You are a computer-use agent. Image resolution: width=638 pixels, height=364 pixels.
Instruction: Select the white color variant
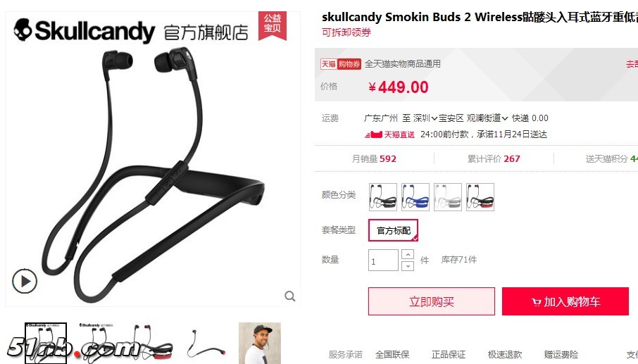click(448, 197)
